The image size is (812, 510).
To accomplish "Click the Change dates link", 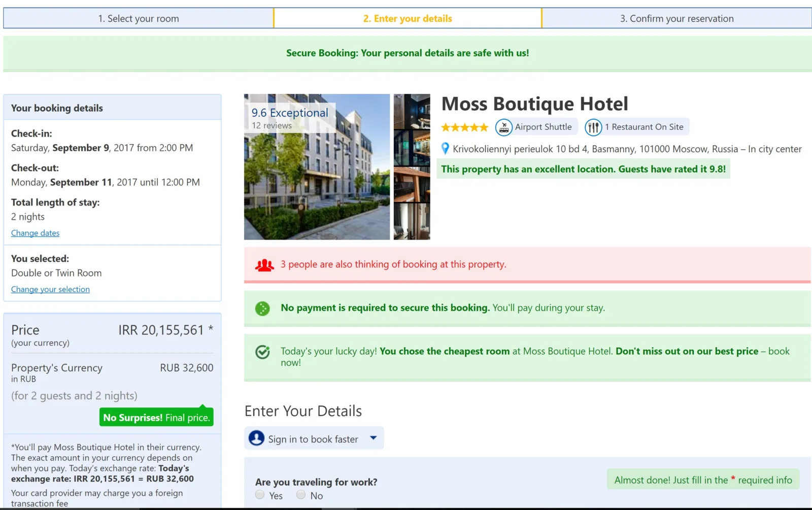I will 36,233.
